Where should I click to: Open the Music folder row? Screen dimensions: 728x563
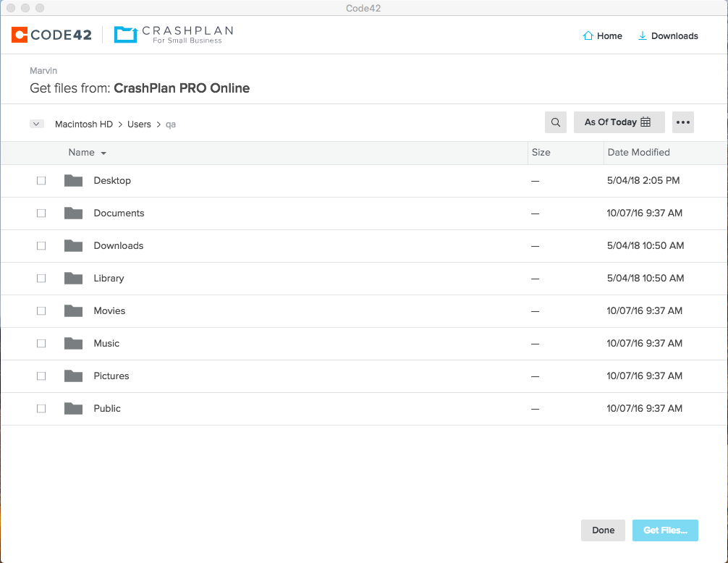[106, 343]
